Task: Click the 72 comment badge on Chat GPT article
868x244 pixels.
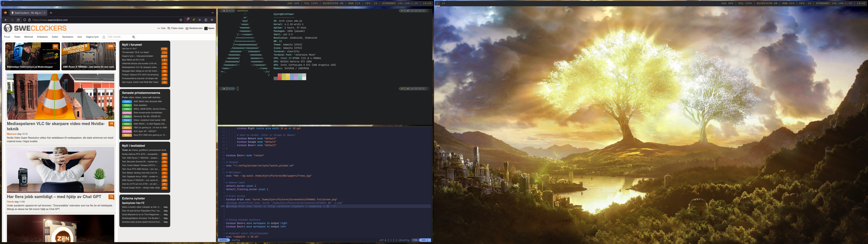Action: [x=111, y=197]
